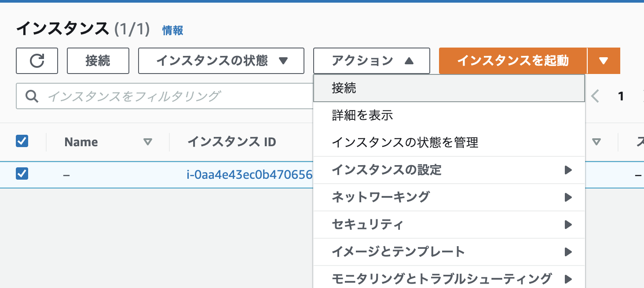This screenshot has height=288, width=644.
Task: Open the インスタンスの状態 dropdown
Action: tap(221, 61)
